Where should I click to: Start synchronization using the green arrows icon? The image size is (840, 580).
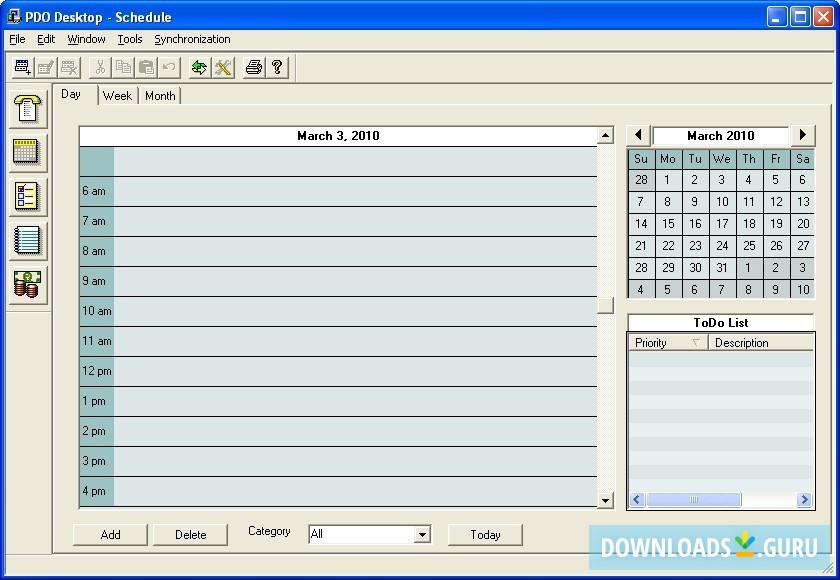click(199, 67)
